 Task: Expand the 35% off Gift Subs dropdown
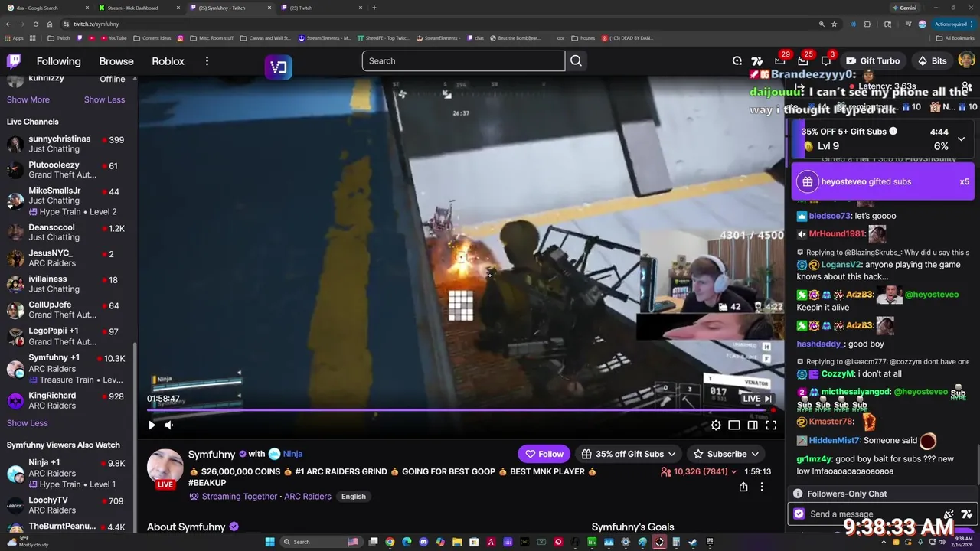629,454
